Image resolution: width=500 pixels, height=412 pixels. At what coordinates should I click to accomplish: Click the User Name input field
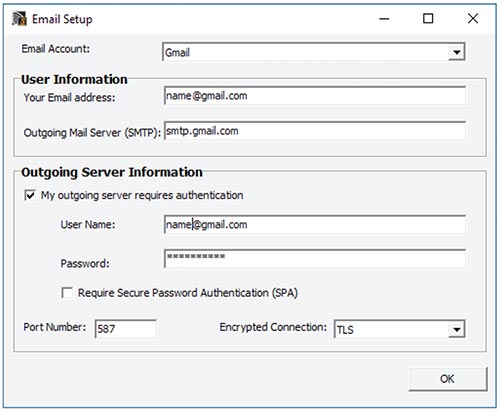pyautogui.click(x=315, y=225)
